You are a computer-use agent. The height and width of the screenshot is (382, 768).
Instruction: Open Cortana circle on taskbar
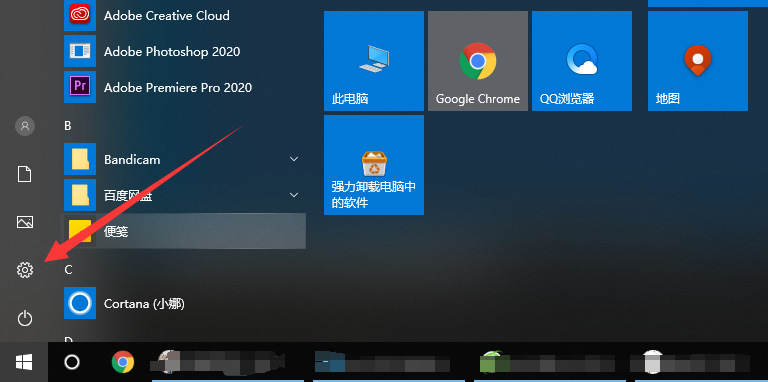coord(72,362)
